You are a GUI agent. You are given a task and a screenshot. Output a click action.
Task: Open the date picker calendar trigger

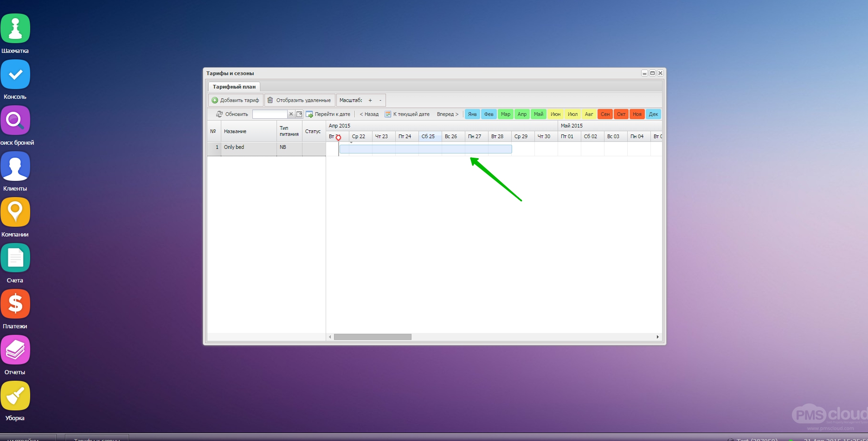299,114
